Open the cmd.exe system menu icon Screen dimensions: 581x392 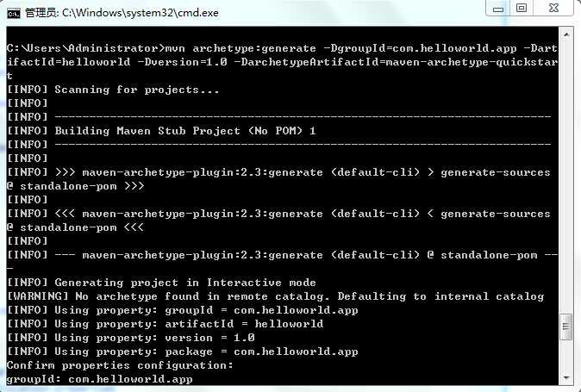(x=13, y=12)
